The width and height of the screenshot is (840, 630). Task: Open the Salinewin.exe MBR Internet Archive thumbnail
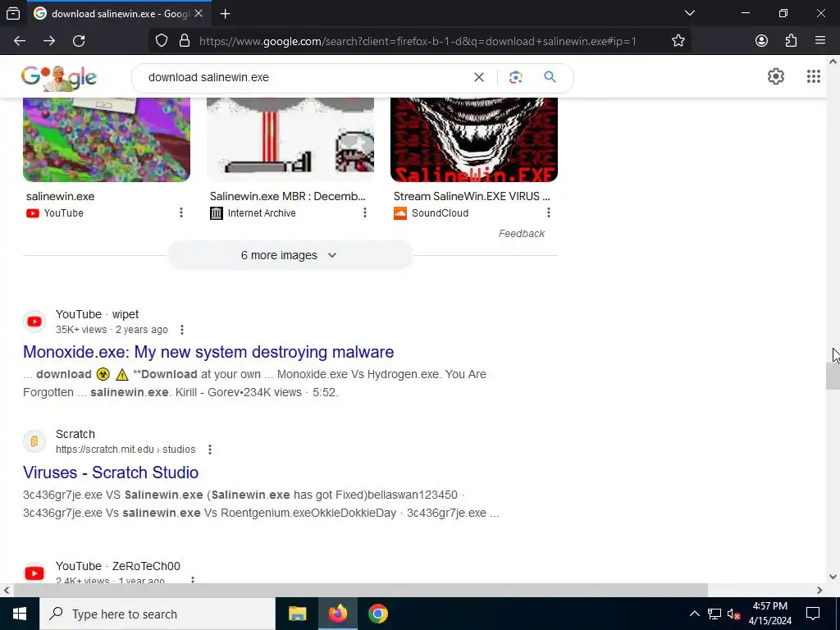[290, 139]
